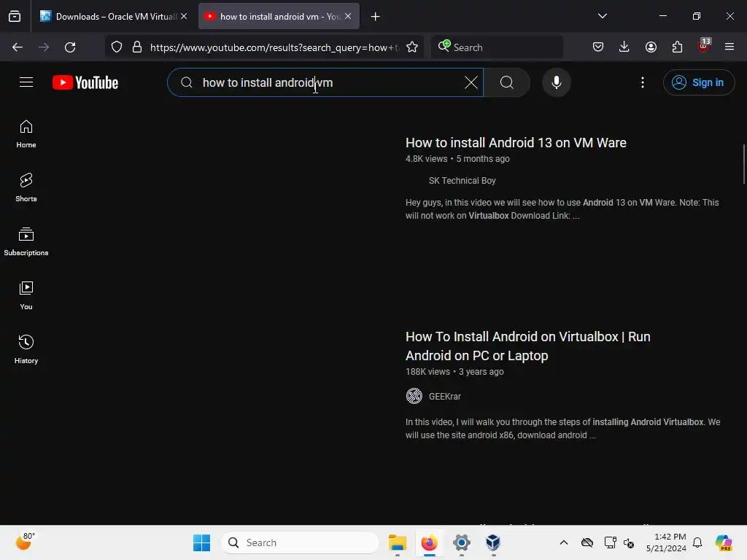Click the YouTube logo
The width and height of the screenshot is (747, 560).
click(x=85, y=83)
